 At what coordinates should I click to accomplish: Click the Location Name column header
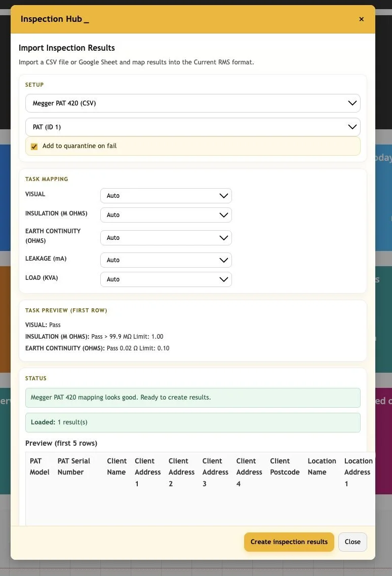click(322, 466)
